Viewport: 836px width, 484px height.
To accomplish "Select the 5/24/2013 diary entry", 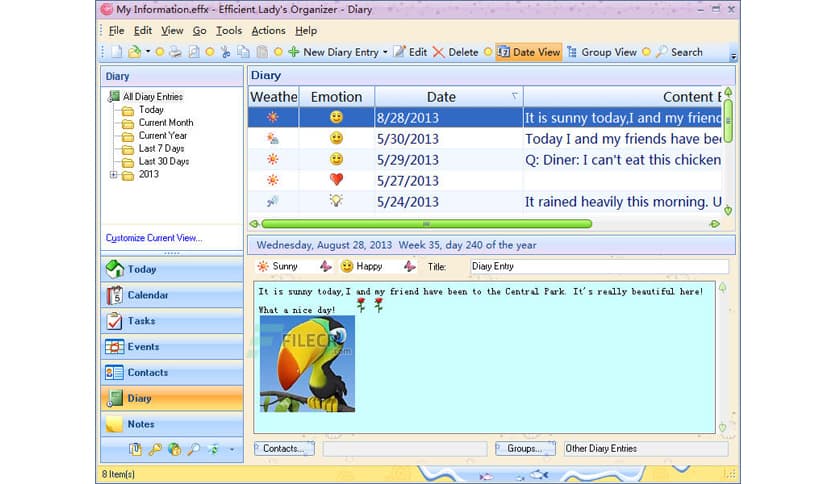I will [485, 201].
